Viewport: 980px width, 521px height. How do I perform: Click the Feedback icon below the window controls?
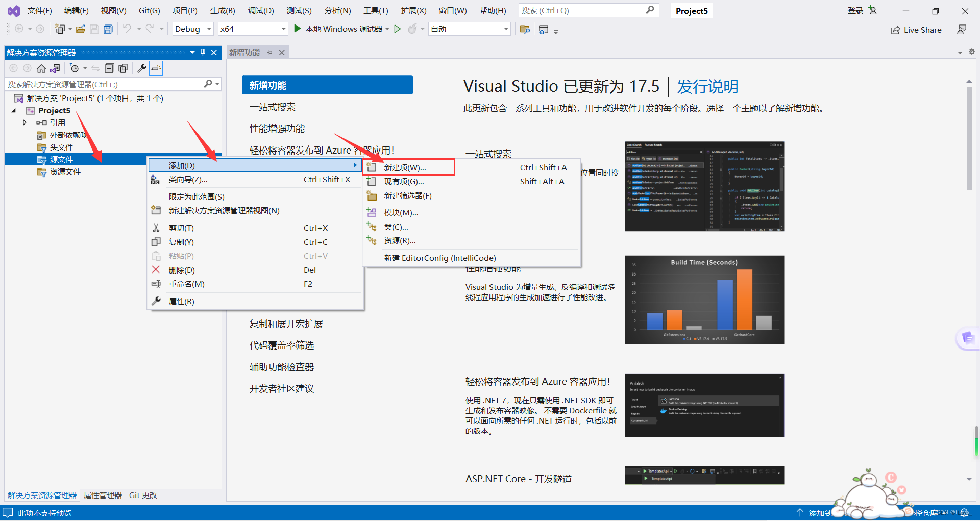962,30
